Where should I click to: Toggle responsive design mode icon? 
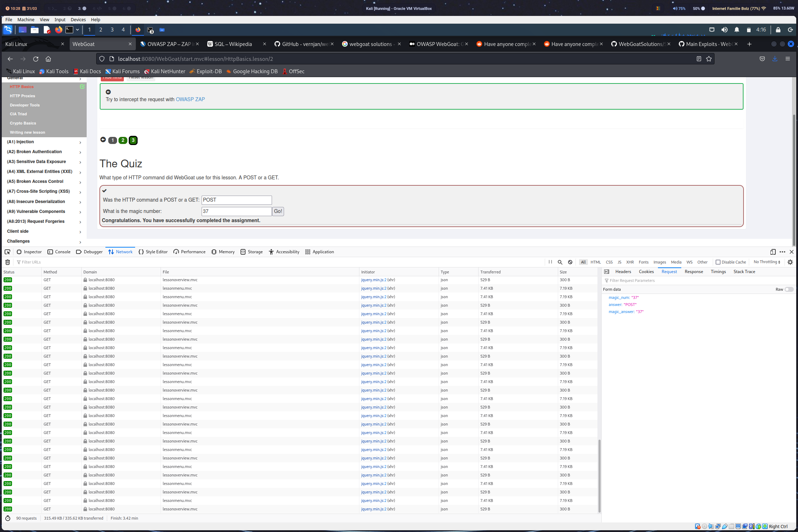click(773, 252)
